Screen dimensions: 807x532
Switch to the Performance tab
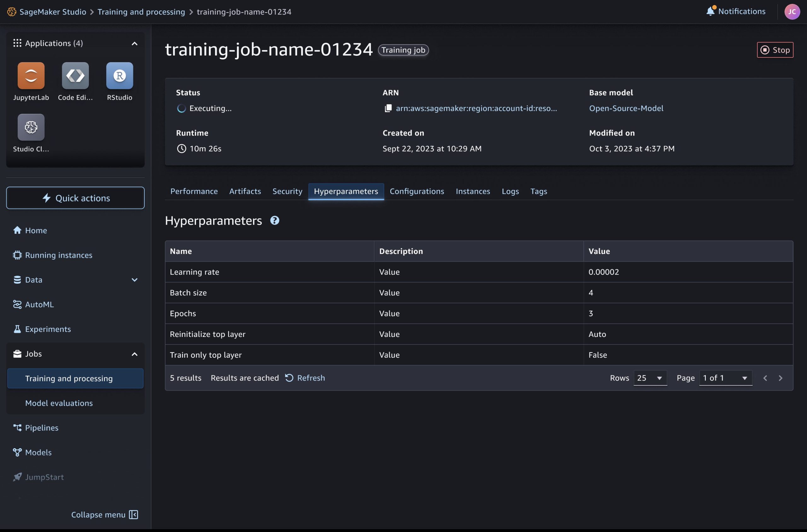pos(194,191)
